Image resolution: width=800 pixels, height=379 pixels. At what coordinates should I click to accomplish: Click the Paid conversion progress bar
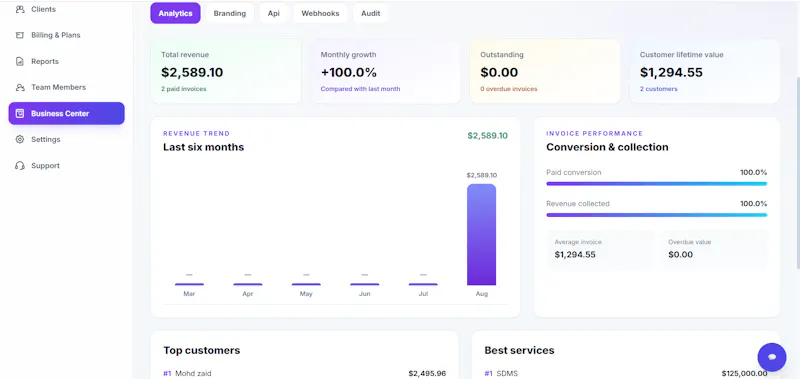point(656,184)
